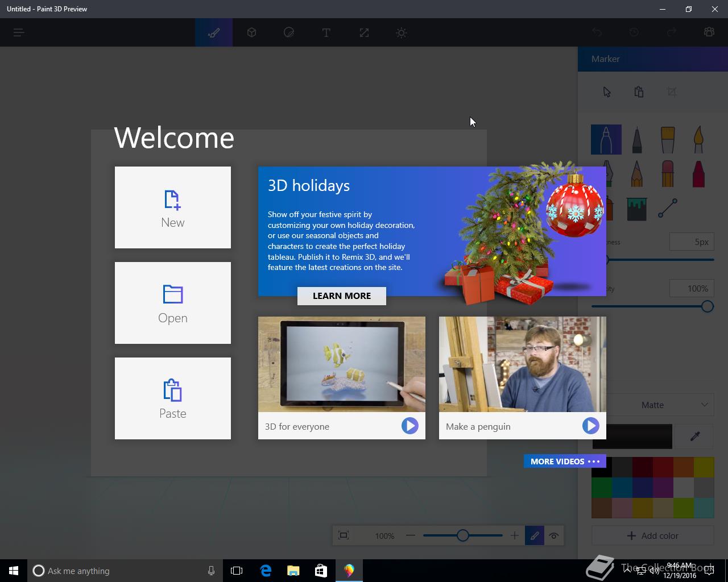Click the Add color button
Viewport: 728px width, 582px height.
click(653, 535)
